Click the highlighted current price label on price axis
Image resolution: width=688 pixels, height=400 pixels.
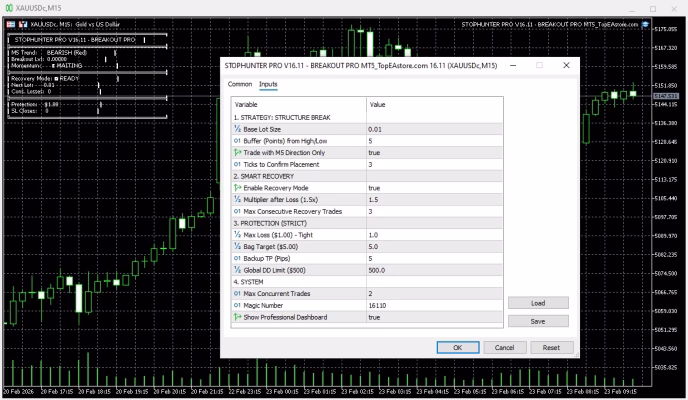[x=666, y=96]
